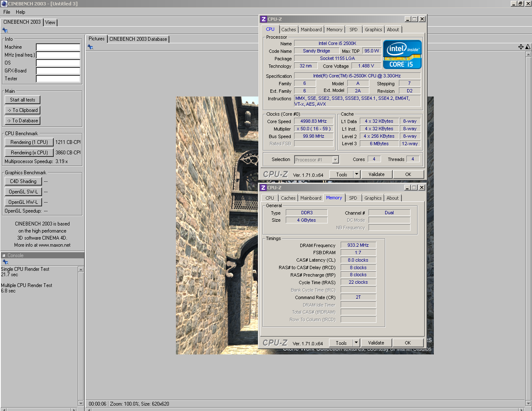Expand Tools dropdown arrow in upper CPU-Z window
Viewport: 532px width, 411px height.
(356, 174)
